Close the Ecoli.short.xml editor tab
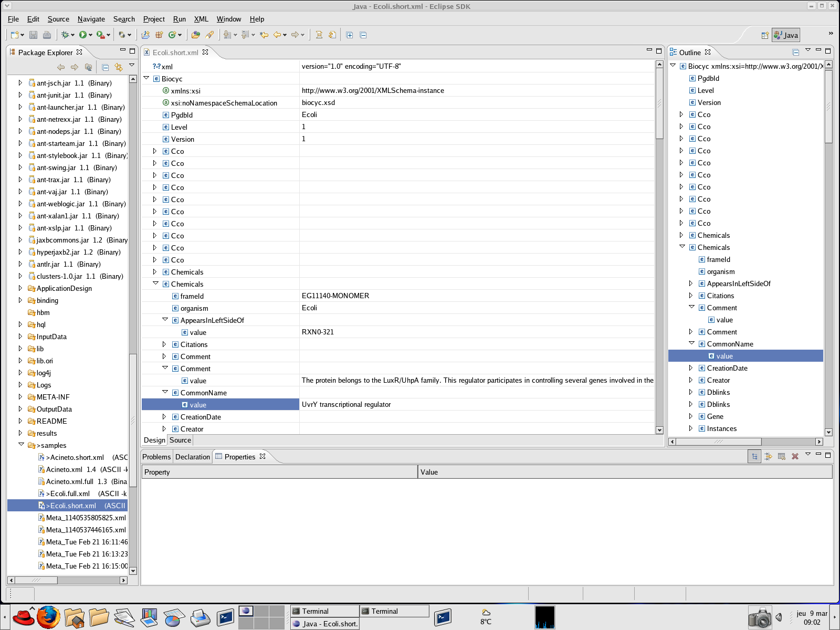 pos(205,52)
